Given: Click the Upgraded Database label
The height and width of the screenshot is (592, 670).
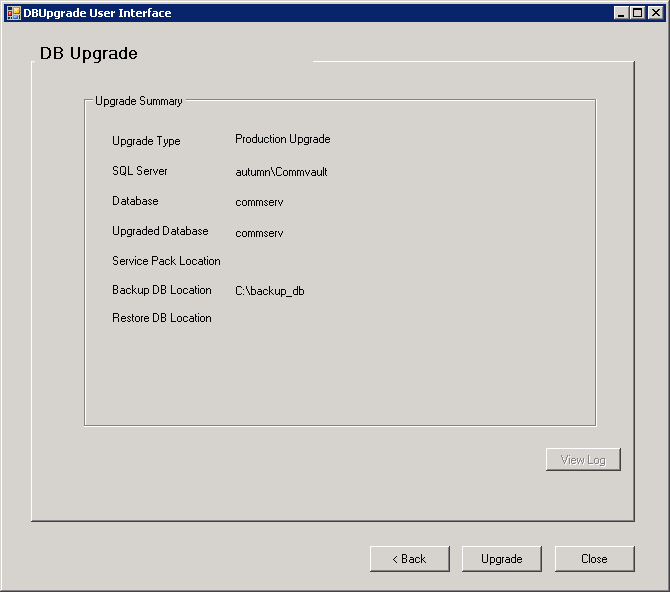Looking at the screenshot, I should [160, 231].
